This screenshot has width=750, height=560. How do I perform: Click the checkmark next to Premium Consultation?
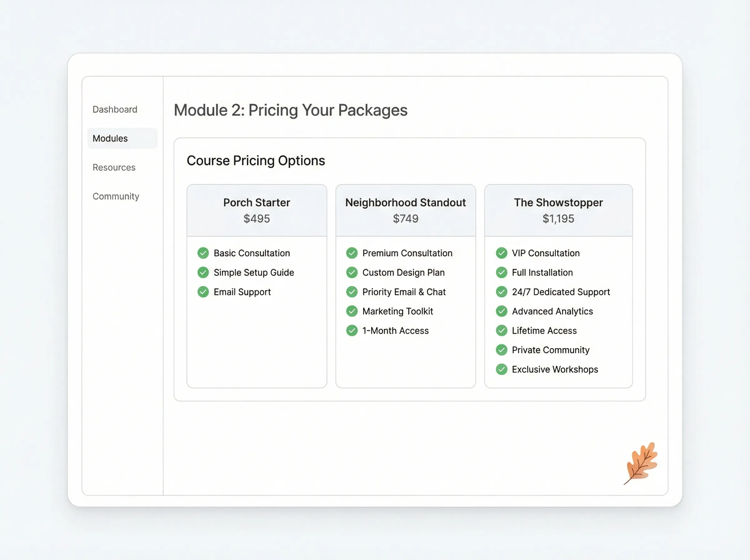[x=352, y=253]
